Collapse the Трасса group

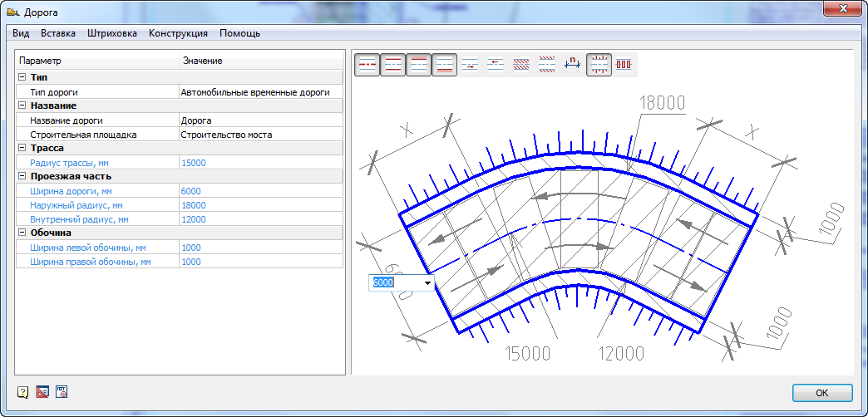(22, 148)
